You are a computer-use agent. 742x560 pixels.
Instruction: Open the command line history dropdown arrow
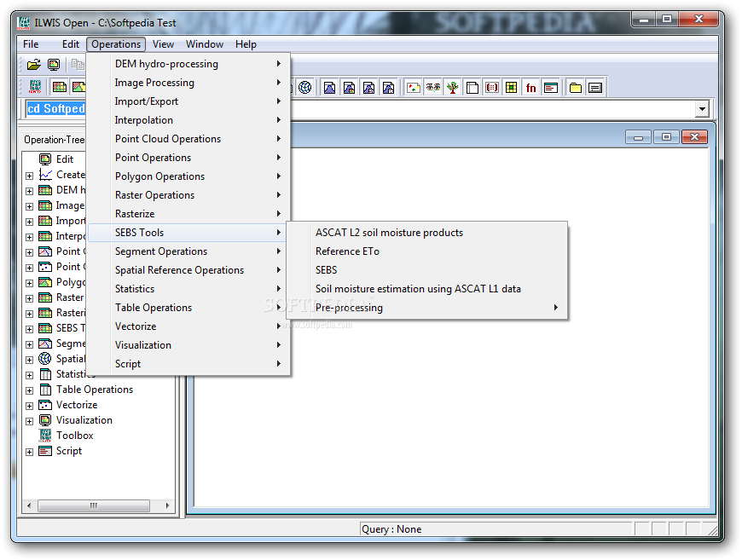[702, 109]
